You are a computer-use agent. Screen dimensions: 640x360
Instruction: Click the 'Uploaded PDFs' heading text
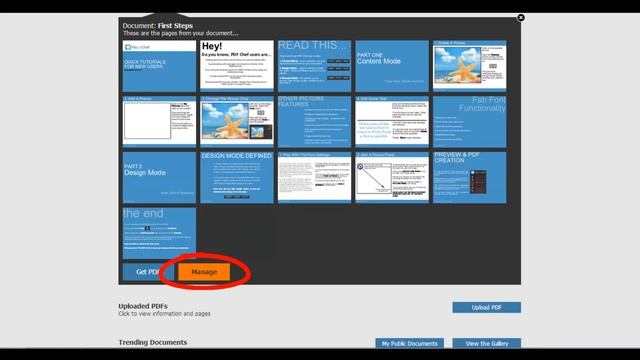coord(143,306)
